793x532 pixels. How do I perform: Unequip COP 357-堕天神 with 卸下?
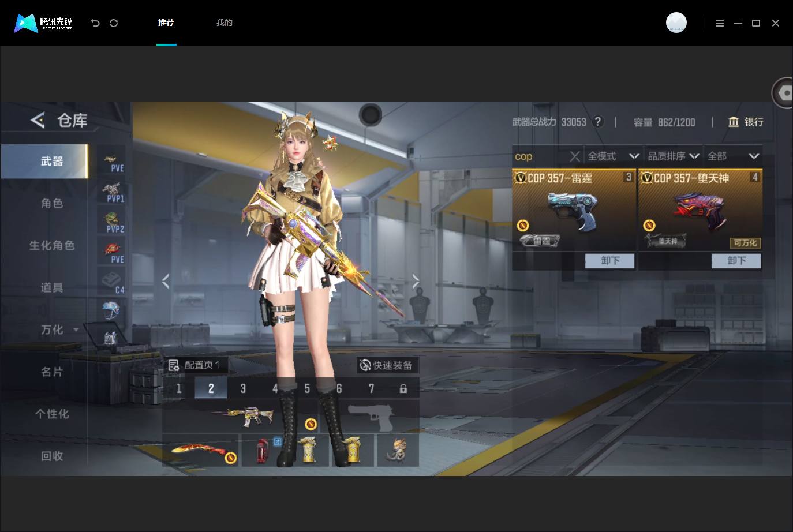736,261
